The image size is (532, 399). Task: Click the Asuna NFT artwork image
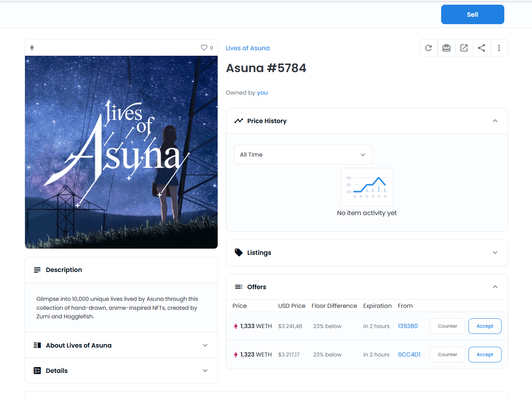(x=121, y=152)
